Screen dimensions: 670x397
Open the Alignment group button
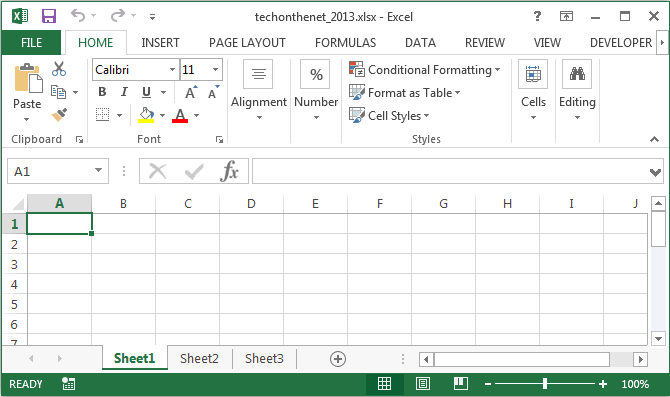259,91
